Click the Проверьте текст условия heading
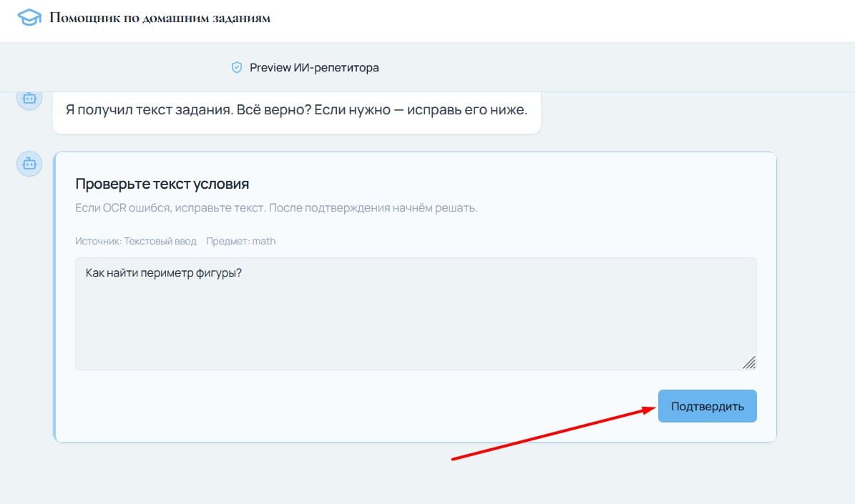The width and height of the screenshot is (855, 504). pos(162,184)
